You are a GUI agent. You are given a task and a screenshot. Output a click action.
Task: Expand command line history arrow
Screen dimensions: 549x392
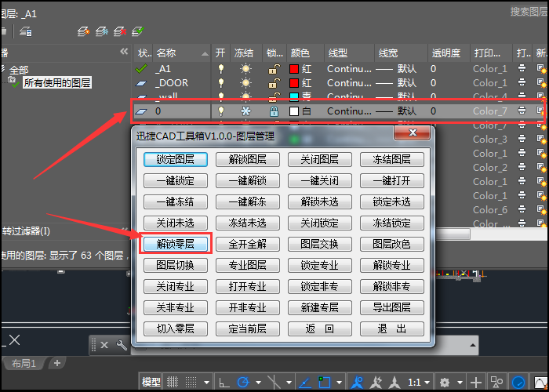(x=472, y=345)
